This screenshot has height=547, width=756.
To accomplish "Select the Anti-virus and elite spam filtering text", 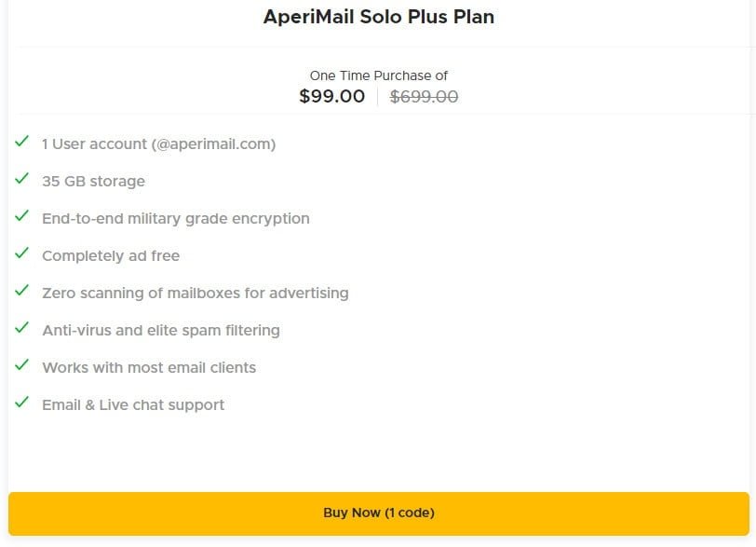I will pos(160,330).
